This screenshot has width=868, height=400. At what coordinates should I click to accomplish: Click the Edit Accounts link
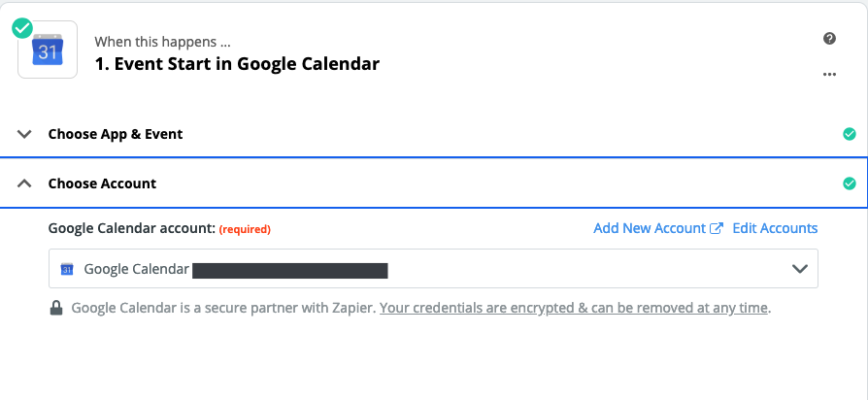pos(775,228)
